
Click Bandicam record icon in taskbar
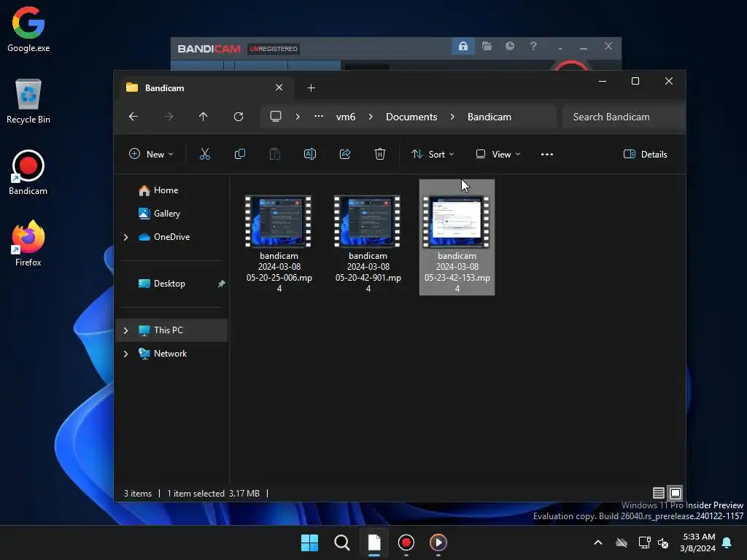coord(406,542)
